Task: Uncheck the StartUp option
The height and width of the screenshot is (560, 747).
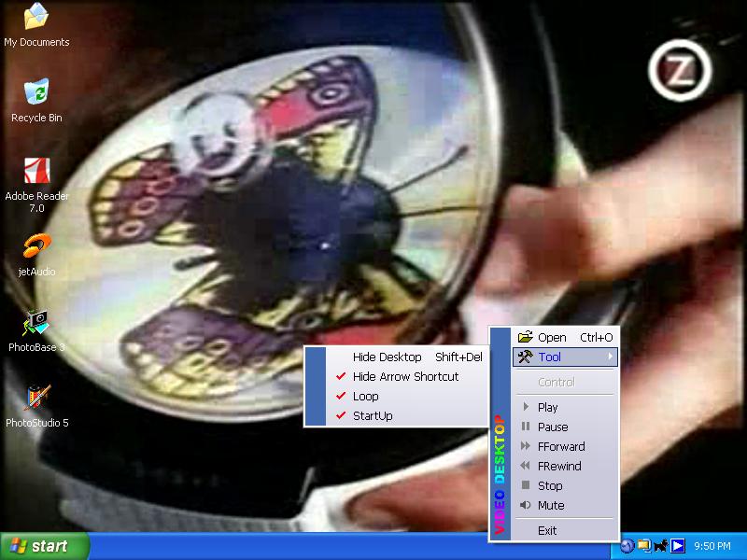Action: [372, 415]
